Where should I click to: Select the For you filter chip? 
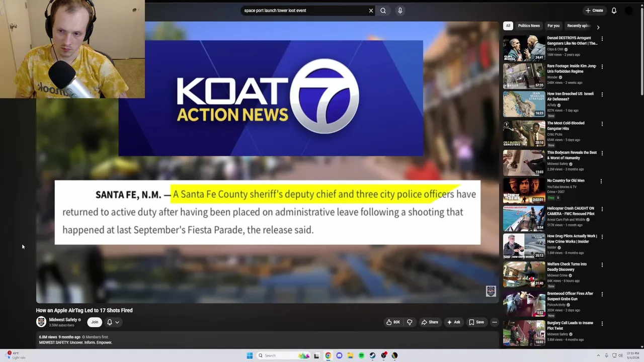(x=553, y=26)
